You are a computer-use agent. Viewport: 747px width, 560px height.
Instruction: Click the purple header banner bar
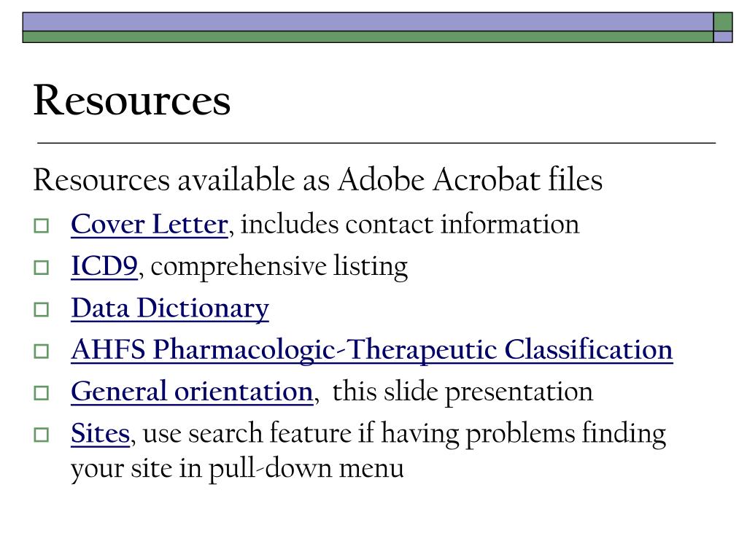tap(368, 22)
